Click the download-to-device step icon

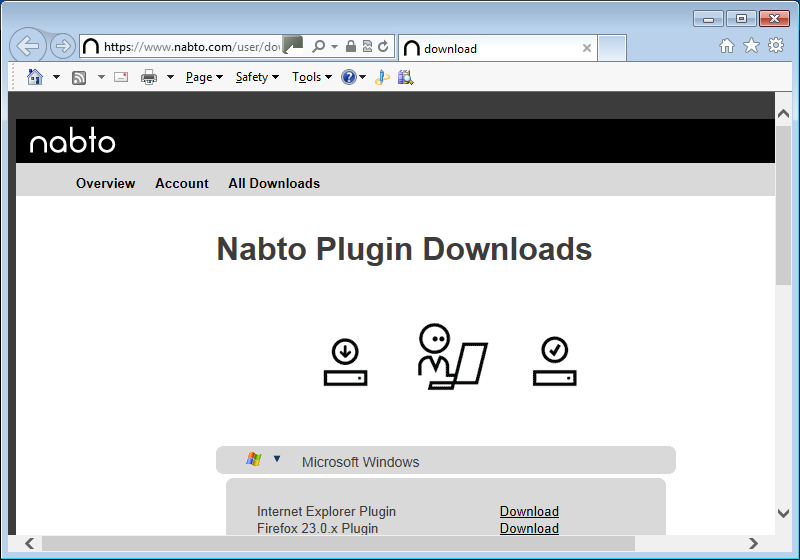(345, 362)
